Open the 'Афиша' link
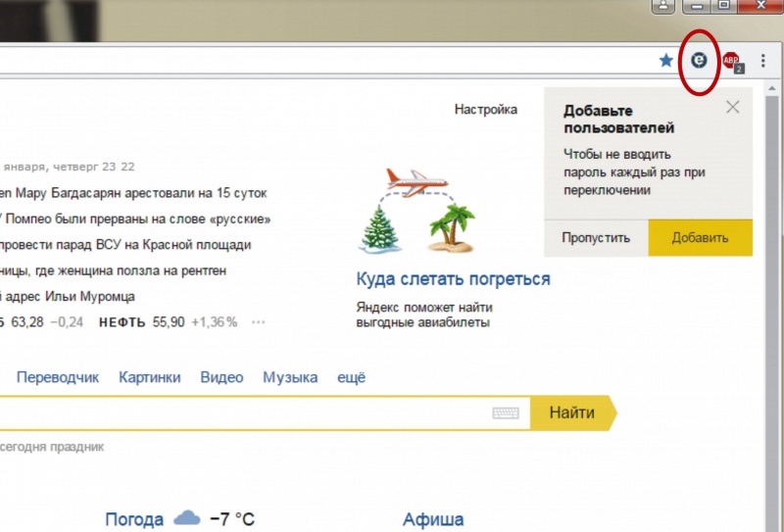The width and height of the screenshot is (784, 532). pyautogui.click(x=433, y=519)
